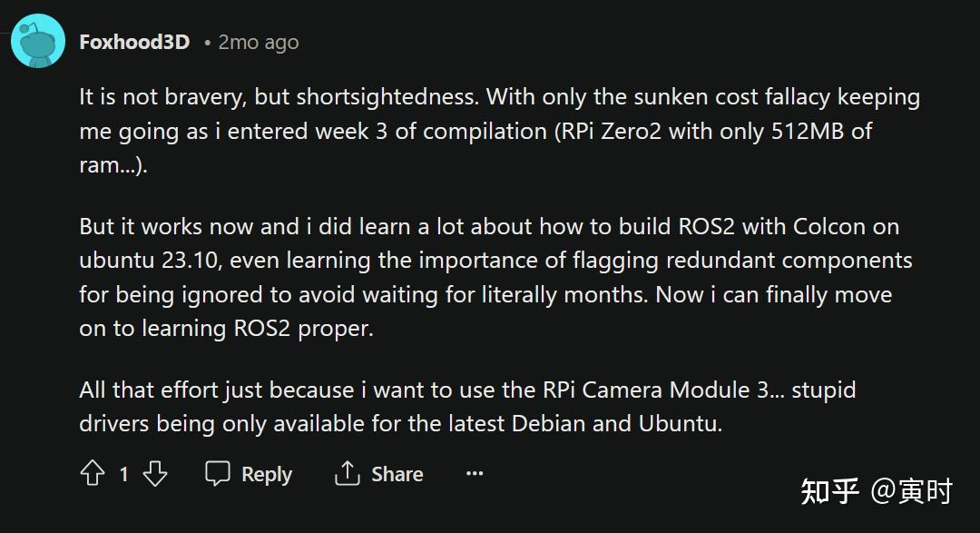Expand sharing options via the Share control
The height and width of the screenshot is (533, 980).
pyautogui.click(x=378, y=473)
